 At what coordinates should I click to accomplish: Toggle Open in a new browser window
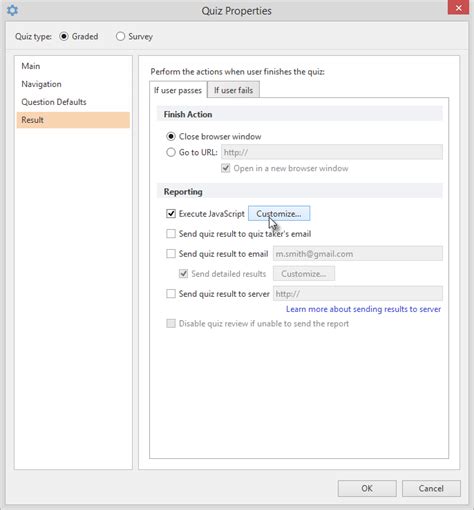(226, 168)
